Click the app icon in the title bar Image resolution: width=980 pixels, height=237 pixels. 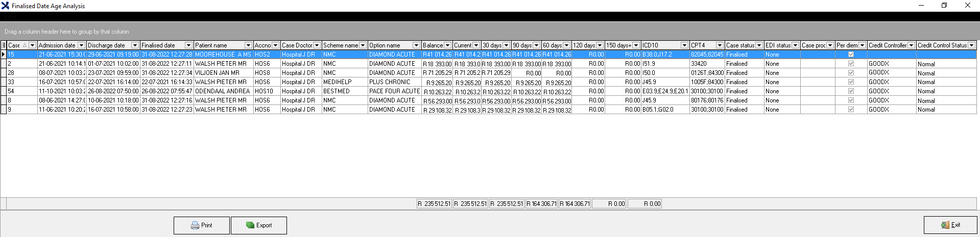point(5,6)
